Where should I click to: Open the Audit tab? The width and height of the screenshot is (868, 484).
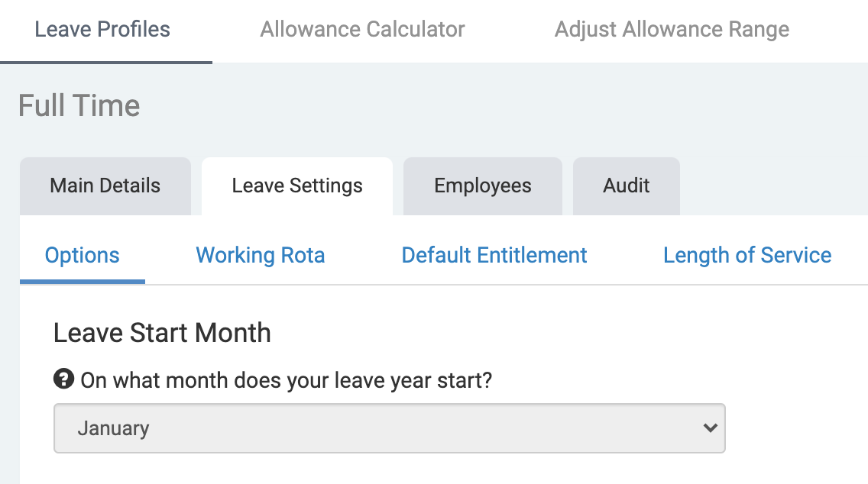626,186
